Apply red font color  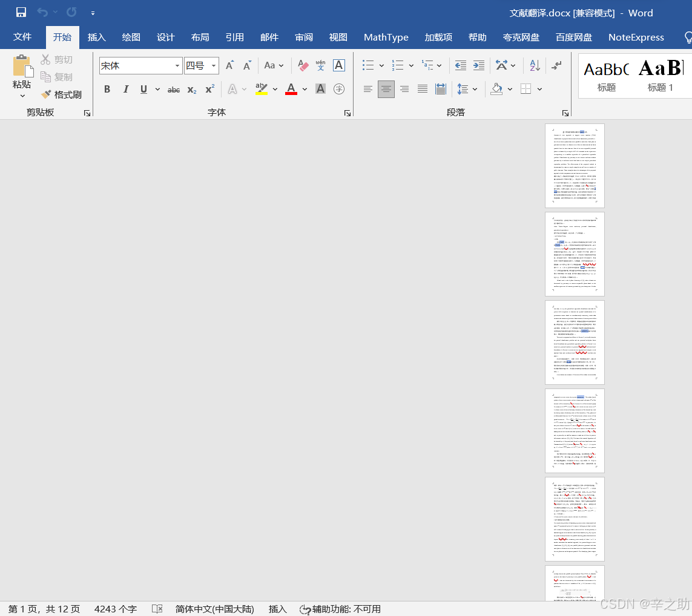coord(291,89)
